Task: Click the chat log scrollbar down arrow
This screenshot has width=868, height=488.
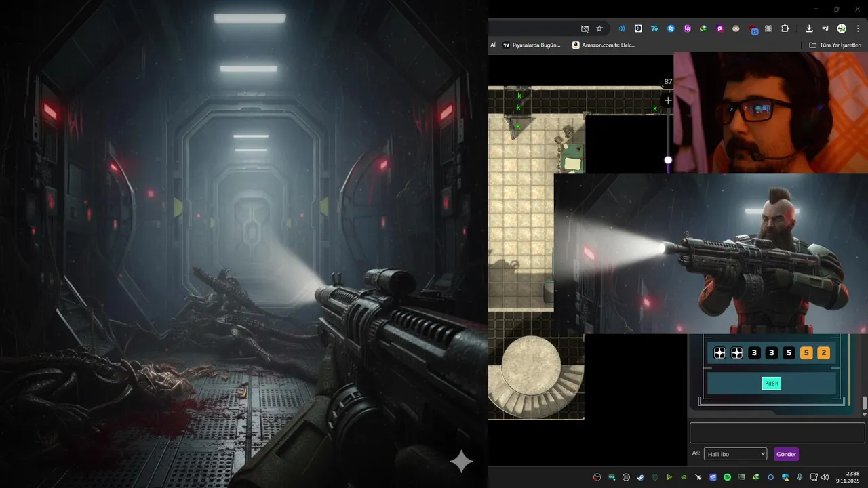Action: [865, 414]
